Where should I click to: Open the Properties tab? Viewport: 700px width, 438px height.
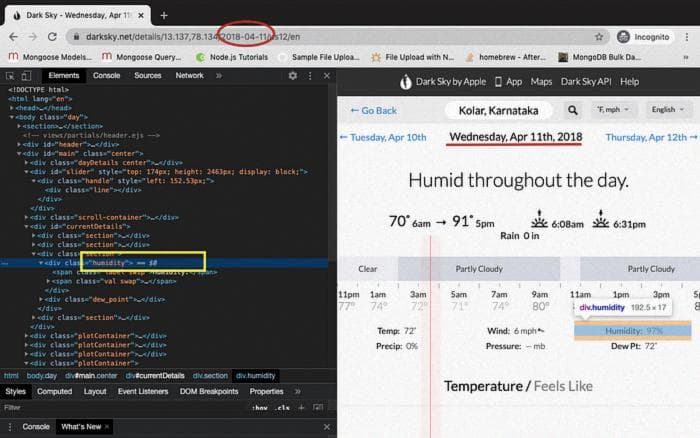267,392
